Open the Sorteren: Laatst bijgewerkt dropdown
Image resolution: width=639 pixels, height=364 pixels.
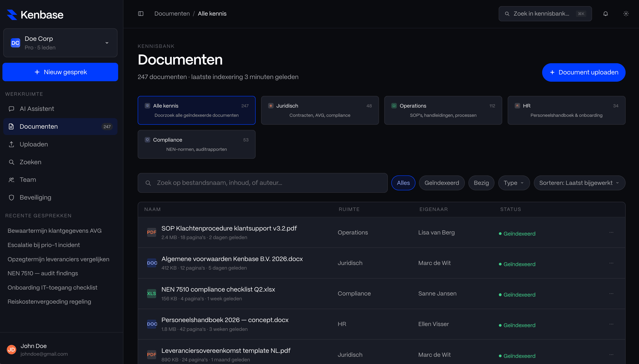tap(579, 183)
